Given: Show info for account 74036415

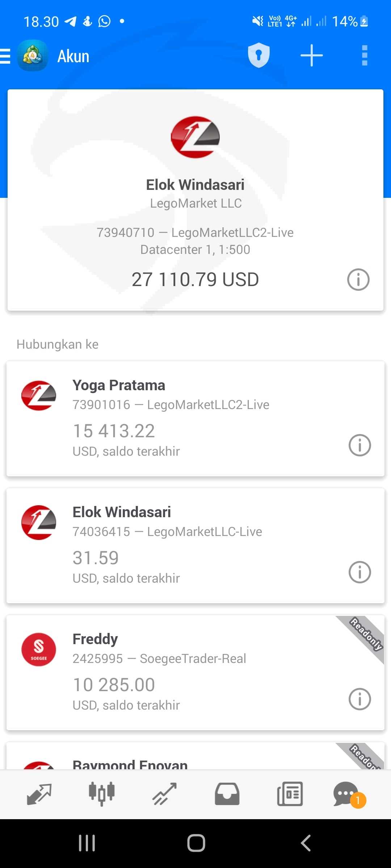Looking at the screenshot, I should (360, 572).
